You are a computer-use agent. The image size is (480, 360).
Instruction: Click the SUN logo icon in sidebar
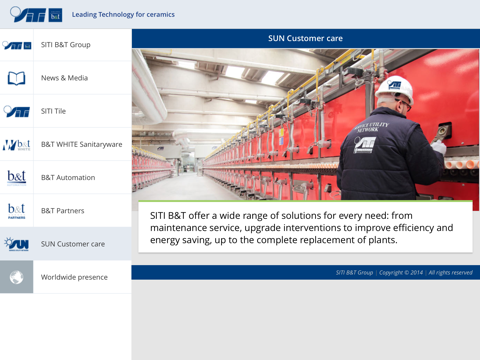pos(17,244)
